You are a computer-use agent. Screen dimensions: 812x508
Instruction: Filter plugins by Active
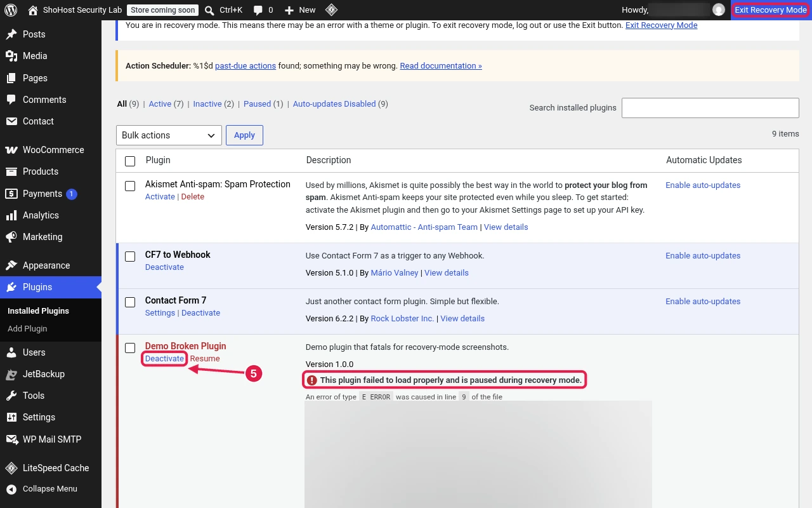160,104
